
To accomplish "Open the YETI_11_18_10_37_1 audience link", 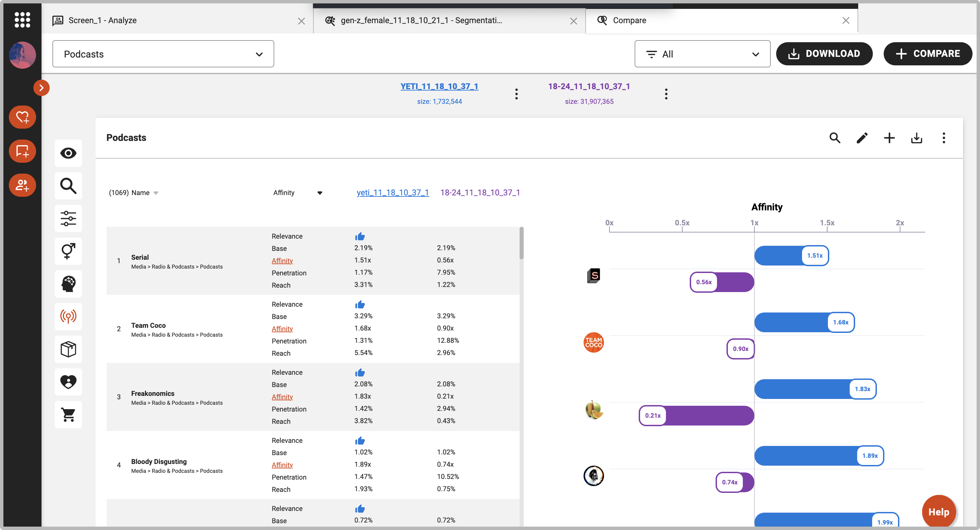I will click(439, 86).
